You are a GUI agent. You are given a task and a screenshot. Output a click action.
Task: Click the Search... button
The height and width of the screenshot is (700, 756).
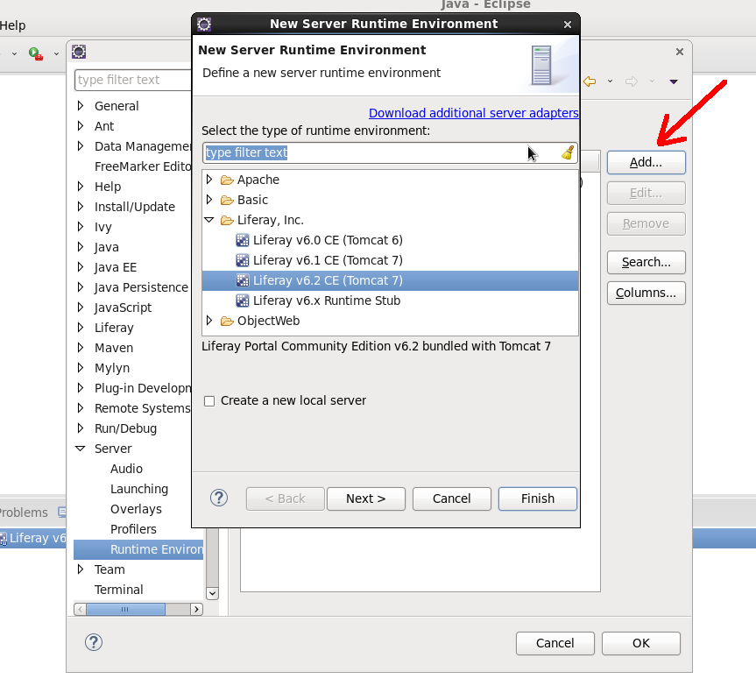pyautogui.click(x=646, y=262)
